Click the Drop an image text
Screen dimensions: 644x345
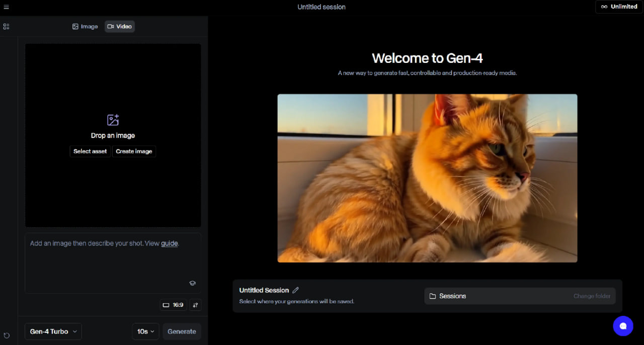click(x=113, y=135)
